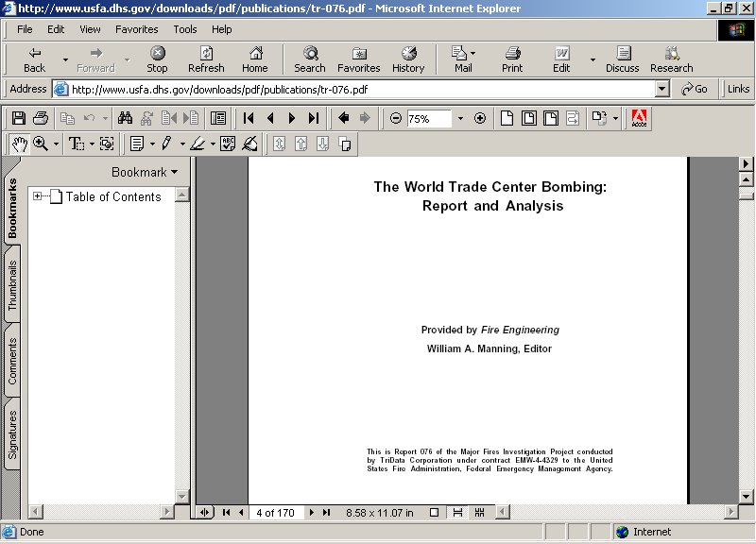Select the Text Select tool

click(x=77, y=144)
